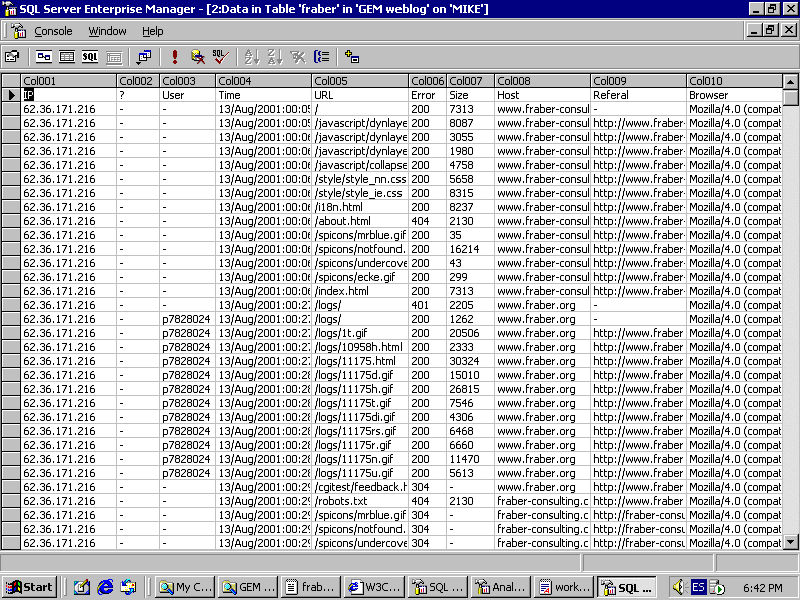Image resolution: width=800 pixels, height=600 pixels.
Task: Click the Add Table toolbar icon
Action: point(352,57)
